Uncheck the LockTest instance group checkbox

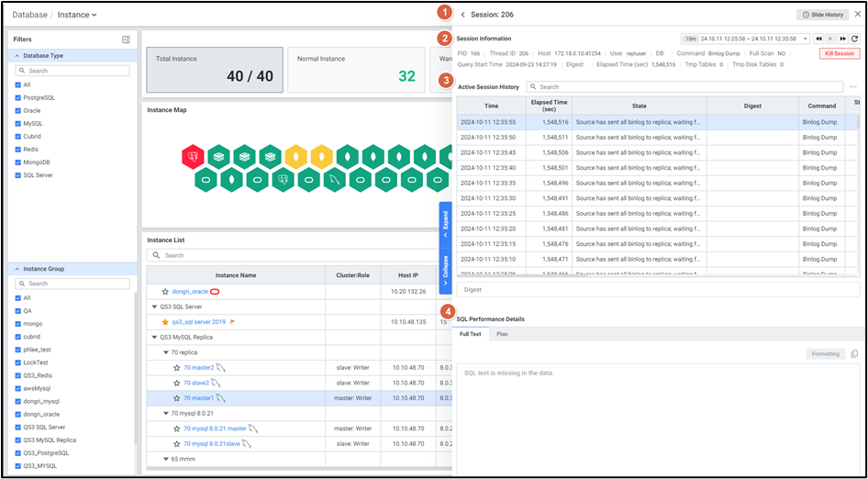[19, 362]
